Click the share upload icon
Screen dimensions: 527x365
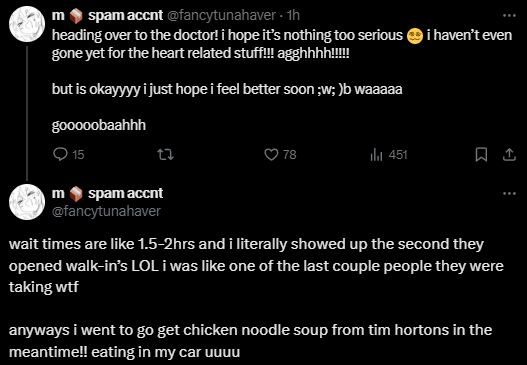click(509, 155)
